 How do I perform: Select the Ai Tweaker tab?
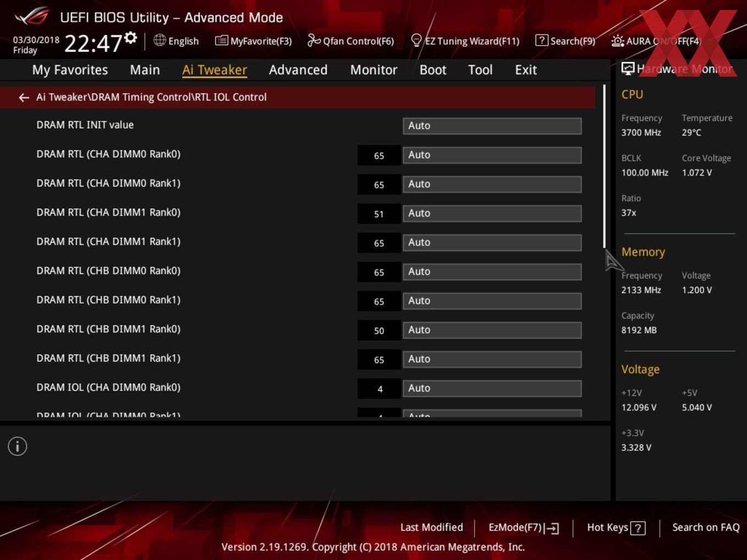coord(215,70)
